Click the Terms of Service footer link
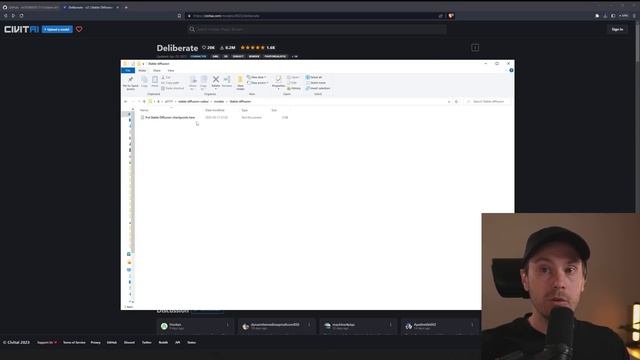Screen dimensions: 640x360 (74, 342)
